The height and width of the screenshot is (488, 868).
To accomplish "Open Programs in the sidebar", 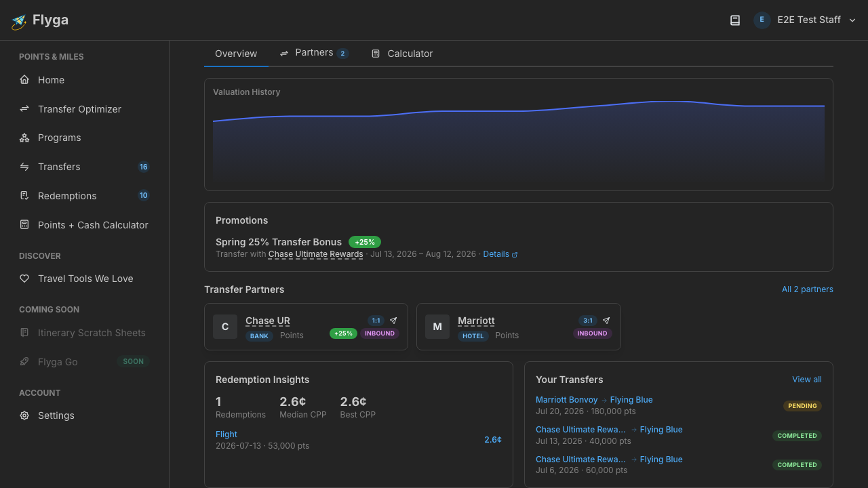I will point(84,138).
